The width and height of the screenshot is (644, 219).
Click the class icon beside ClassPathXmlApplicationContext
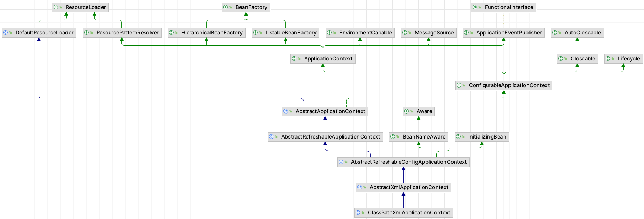pos(358,213)
